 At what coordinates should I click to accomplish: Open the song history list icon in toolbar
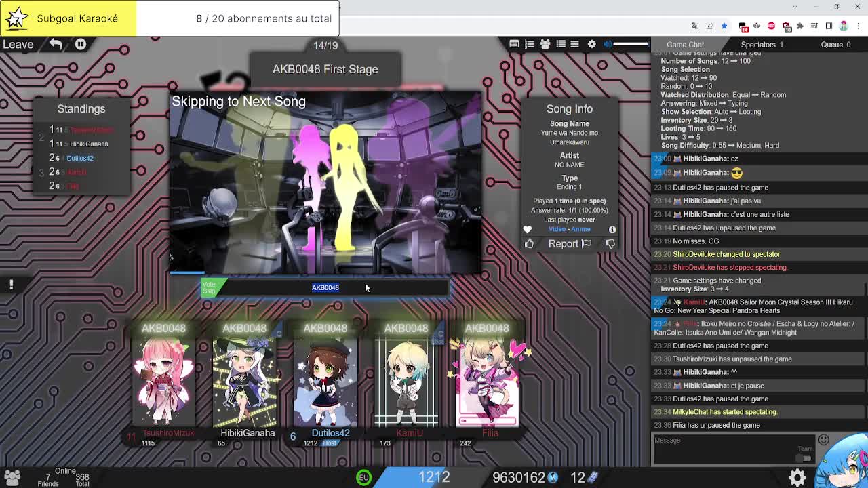click(514, 44)
